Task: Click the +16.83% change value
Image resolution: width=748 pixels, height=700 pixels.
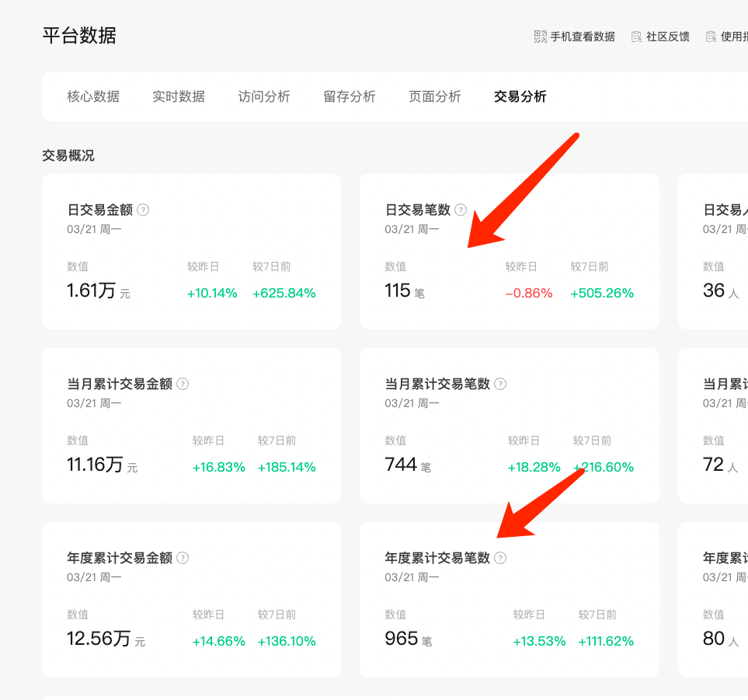Action: click(218, 467)
